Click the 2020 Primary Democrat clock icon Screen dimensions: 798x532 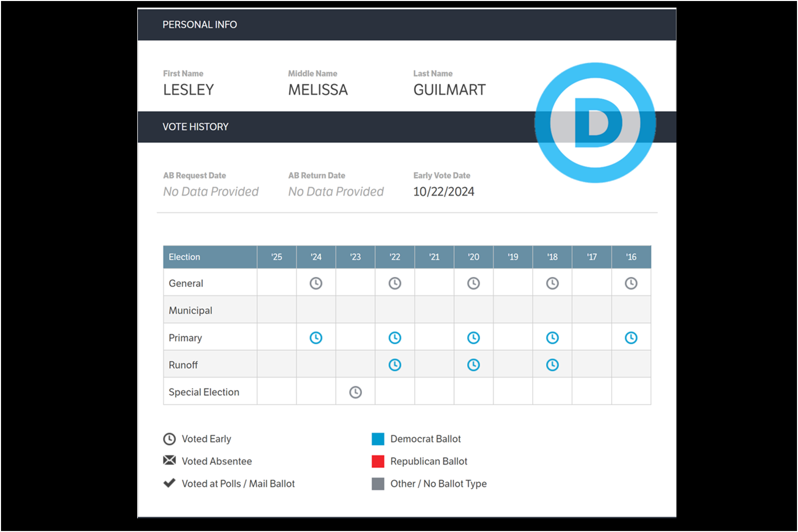(x=473, y=338)
